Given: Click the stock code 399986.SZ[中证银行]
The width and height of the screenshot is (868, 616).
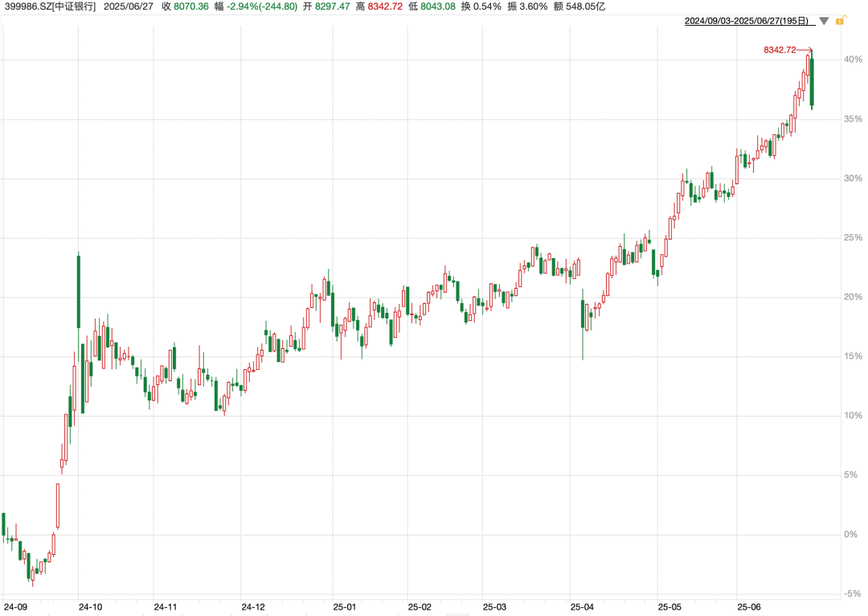Looking at the screenshot, I should [x=51, y=6].
